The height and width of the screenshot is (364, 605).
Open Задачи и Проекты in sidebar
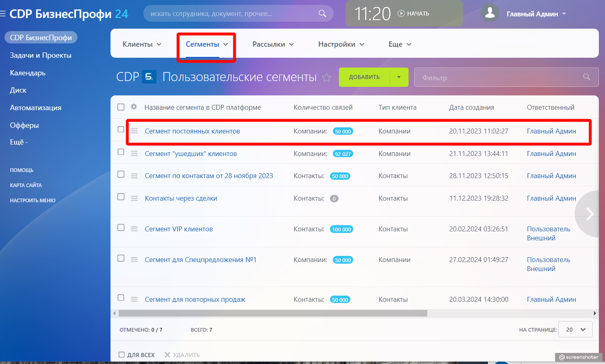pos(41,55)
